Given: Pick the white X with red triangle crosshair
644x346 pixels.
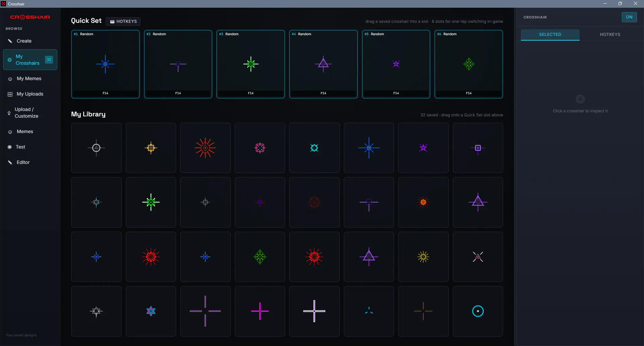Looking at the screenshot, I should tap(478, 257).
